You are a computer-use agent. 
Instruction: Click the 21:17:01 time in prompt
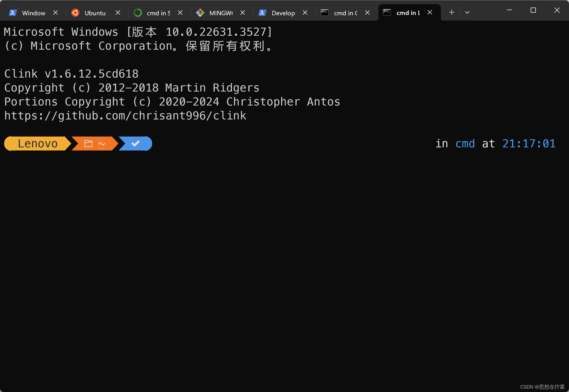529,144
